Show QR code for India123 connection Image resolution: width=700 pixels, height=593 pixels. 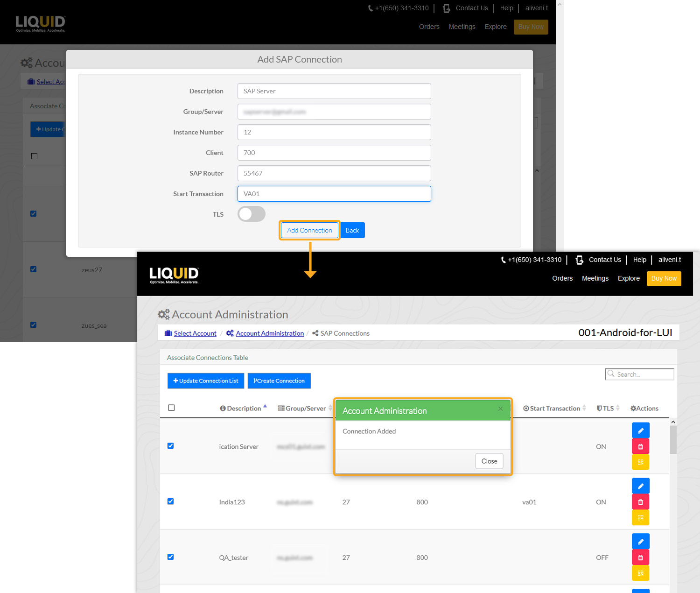(640, 518)
